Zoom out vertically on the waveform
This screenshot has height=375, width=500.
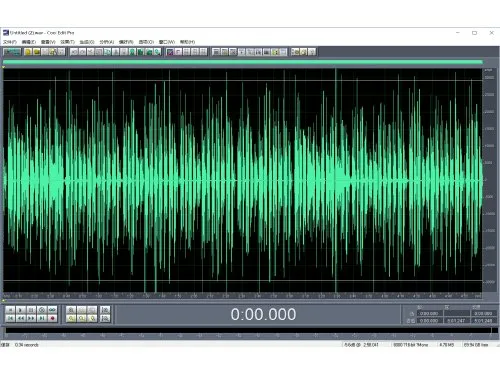[105, 318]
